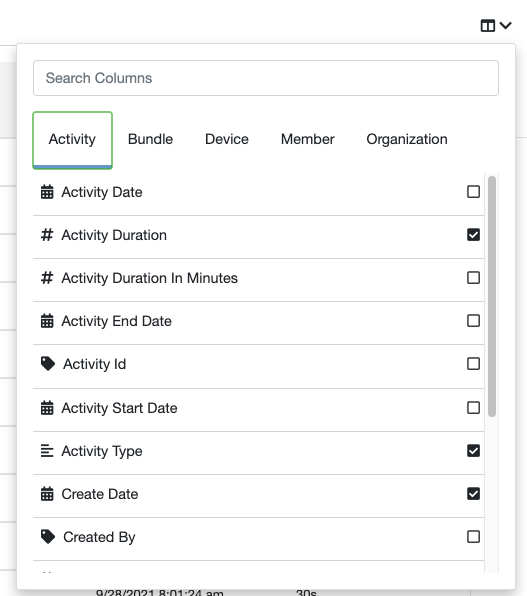Click the text-lines icon beside Activity Type
This screenshot has height=596, width=527.
point(47,451)
